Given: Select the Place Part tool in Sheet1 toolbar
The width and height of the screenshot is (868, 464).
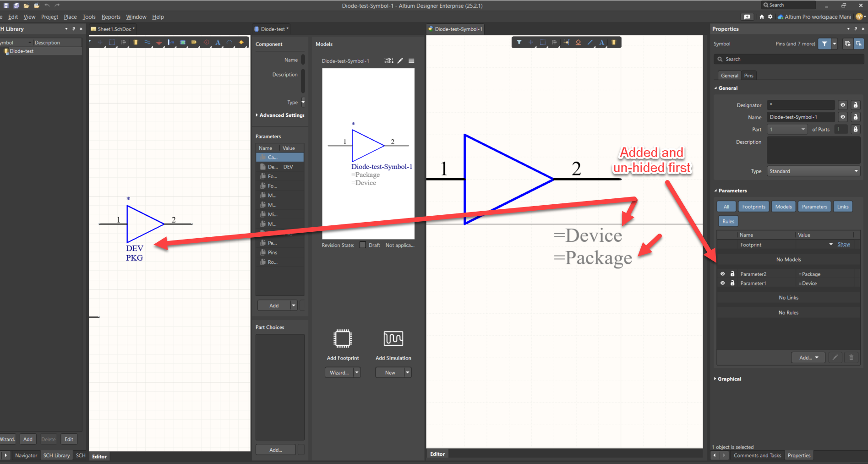Looking at the screenshot, I should click(x=136, y=42).
